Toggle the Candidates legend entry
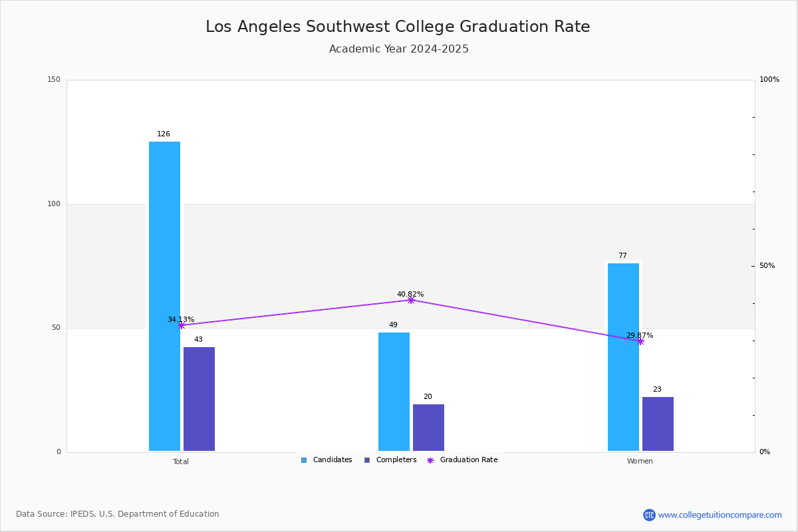Viewport: 798px width, 532px height. point(332,460)
